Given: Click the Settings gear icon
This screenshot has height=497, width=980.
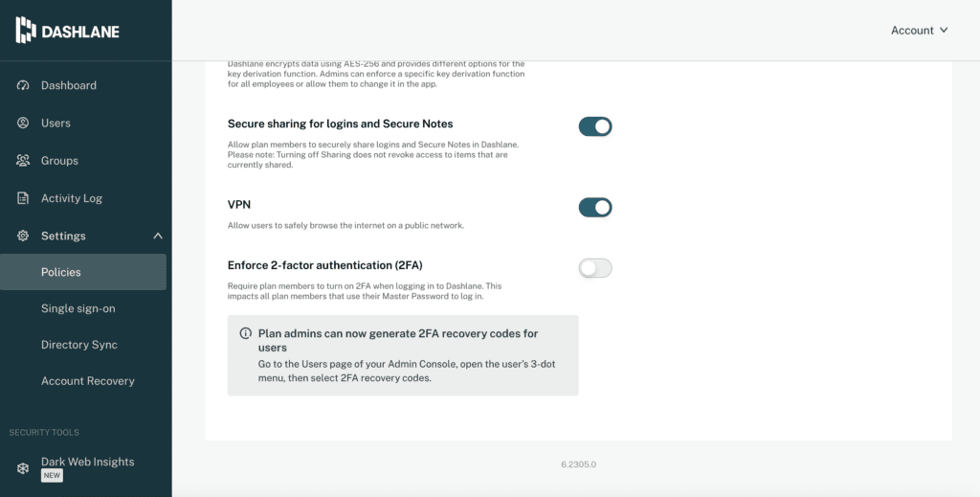Looking at the screenshot, I should [23, 236].
